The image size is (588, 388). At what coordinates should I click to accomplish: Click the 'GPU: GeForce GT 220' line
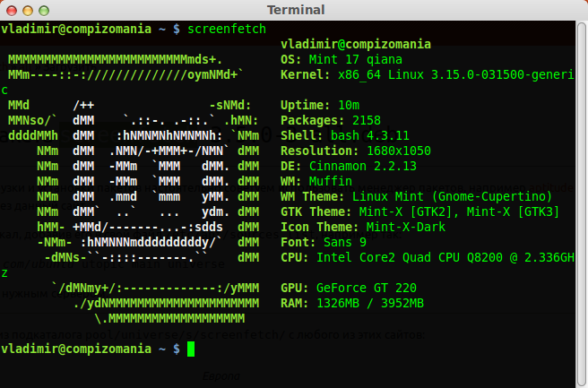point(349,288)
